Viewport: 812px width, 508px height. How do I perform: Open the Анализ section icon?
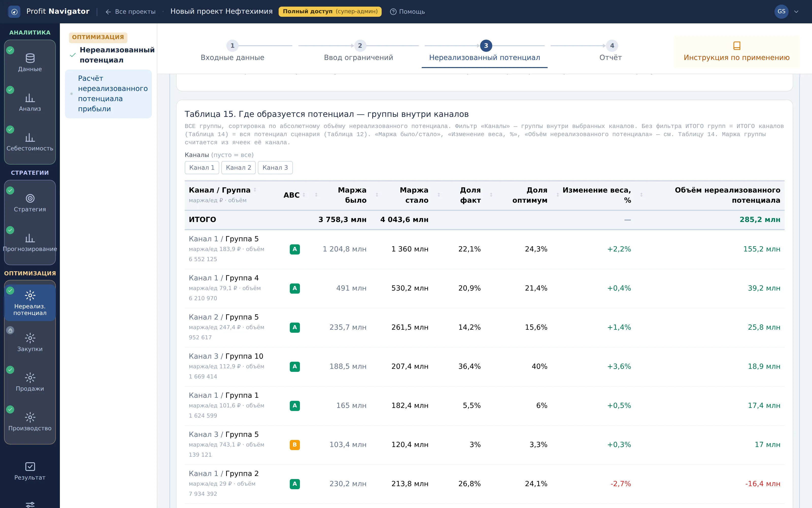pos(30,98)
